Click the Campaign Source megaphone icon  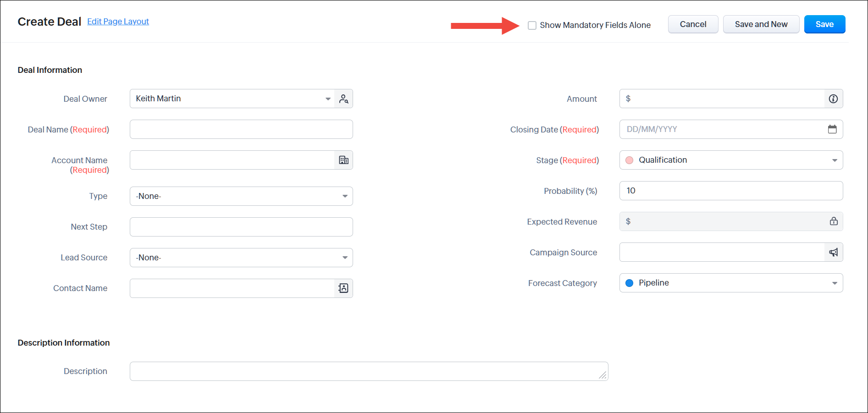pos(833,252)
